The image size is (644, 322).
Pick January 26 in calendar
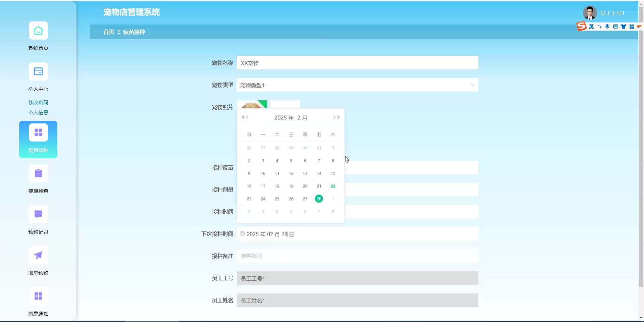249,148
